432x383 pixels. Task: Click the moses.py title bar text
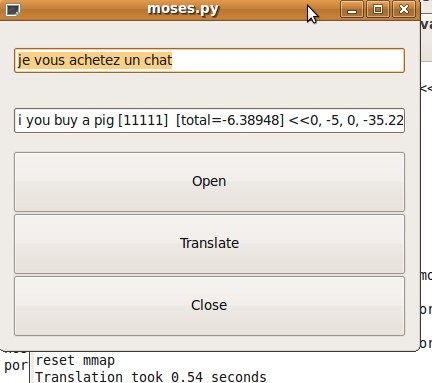pos(183,9)
